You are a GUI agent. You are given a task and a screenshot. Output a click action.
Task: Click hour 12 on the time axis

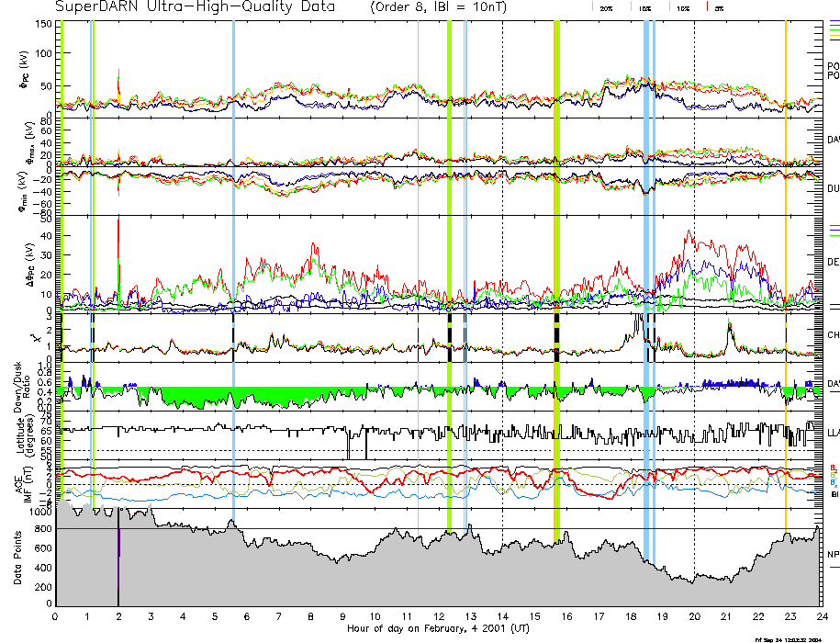(x=439, y=616)
